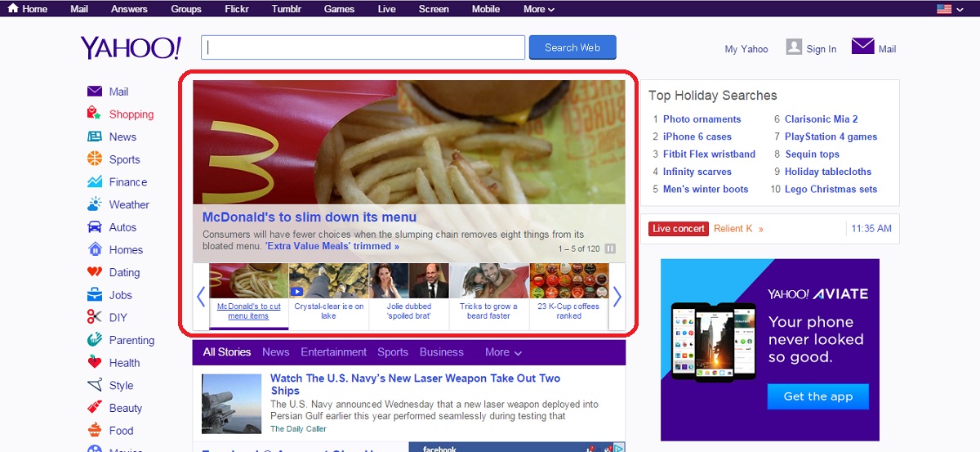The height and width of the screenshot is (452, 980).
Task: Switch to the News stories tab
Action: point(276,352)
